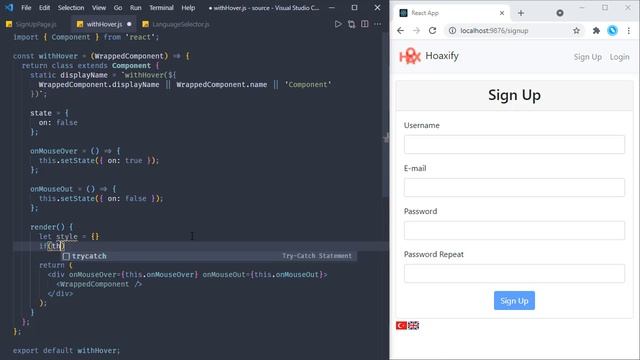
Task: Click the VS Code editor vertical scrollbar
Action: (385, 114)
